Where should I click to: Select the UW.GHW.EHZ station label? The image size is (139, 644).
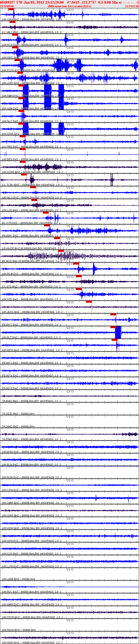click(x=32, y=20)
